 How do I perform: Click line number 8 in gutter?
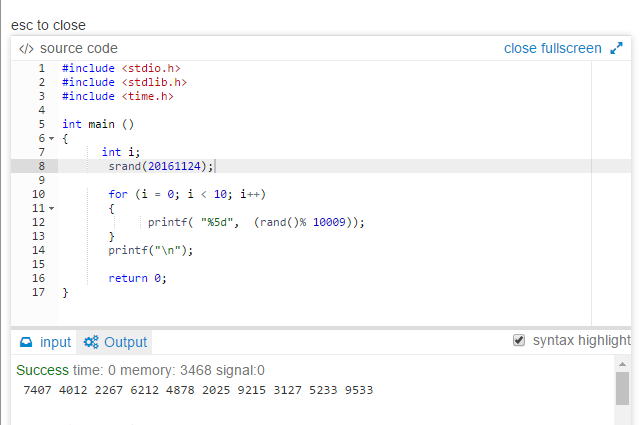(x=41, y=166)
